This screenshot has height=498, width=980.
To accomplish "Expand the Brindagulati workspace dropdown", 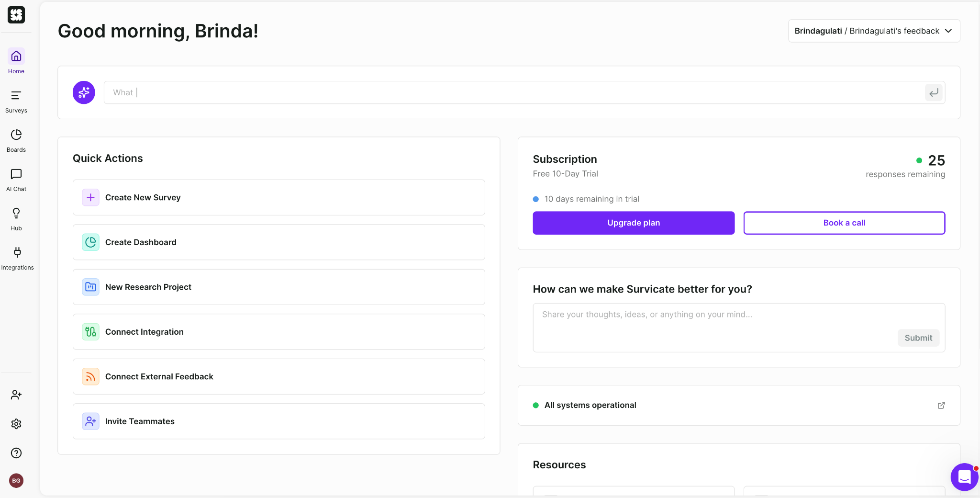I will click(874, 31).
